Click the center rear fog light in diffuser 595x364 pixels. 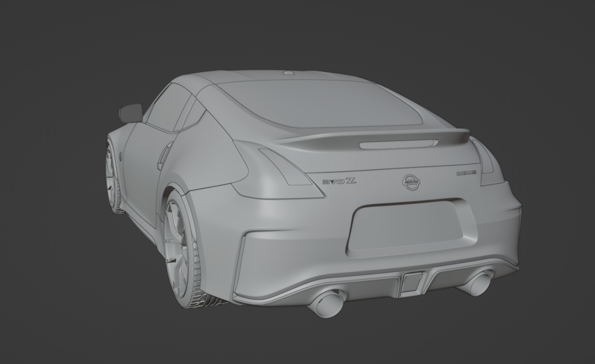pos(411,282)
